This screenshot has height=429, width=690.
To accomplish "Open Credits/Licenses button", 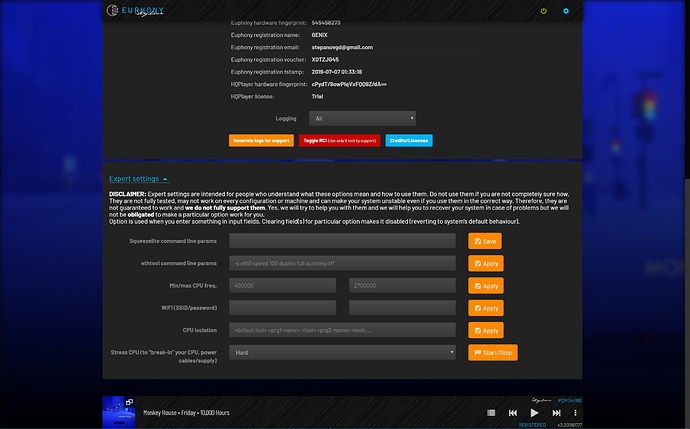I will (409, 140).
